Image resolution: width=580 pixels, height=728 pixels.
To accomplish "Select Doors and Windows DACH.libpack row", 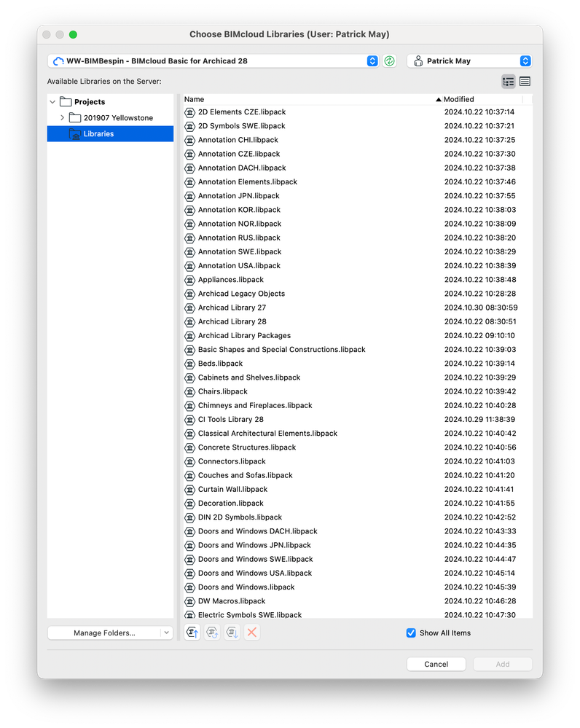I will 358,531.
